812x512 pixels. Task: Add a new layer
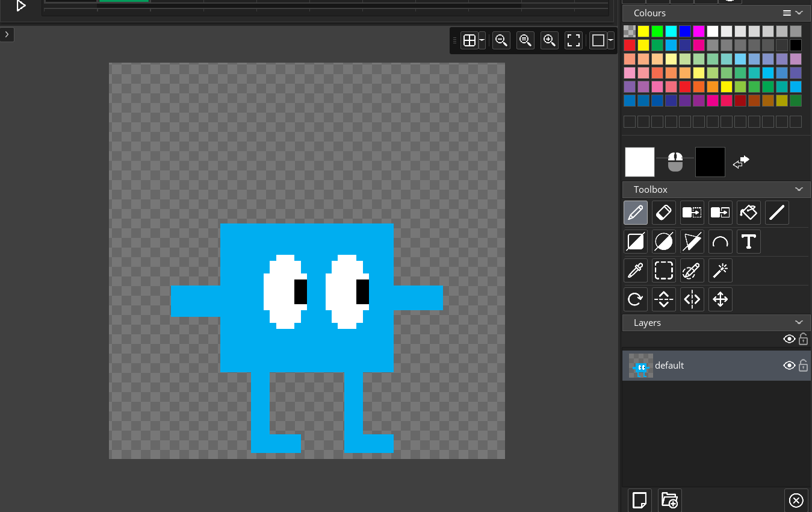coord(640,500)
